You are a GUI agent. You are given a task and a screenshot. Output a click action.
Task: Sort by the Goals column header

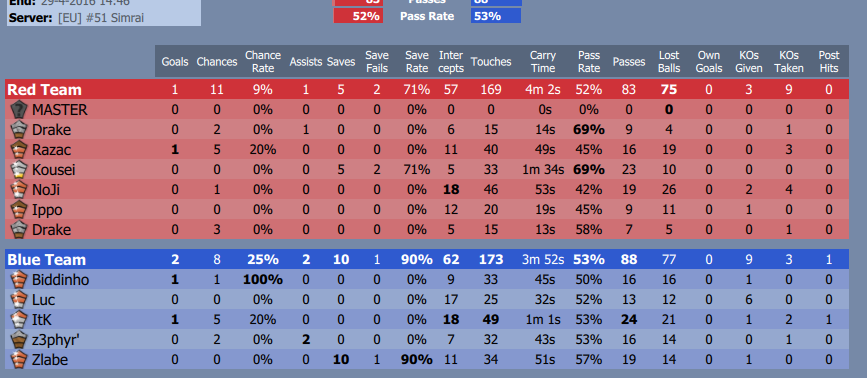click(175, 62)
